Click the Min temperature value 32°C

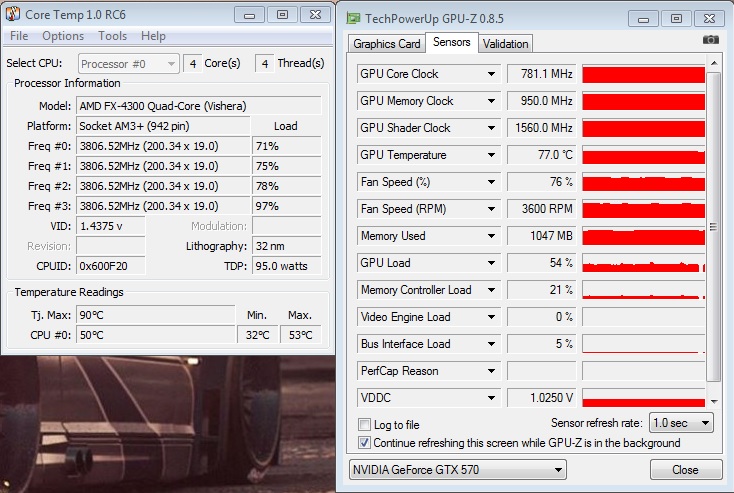pyautogui.click(x=257, y=335)
